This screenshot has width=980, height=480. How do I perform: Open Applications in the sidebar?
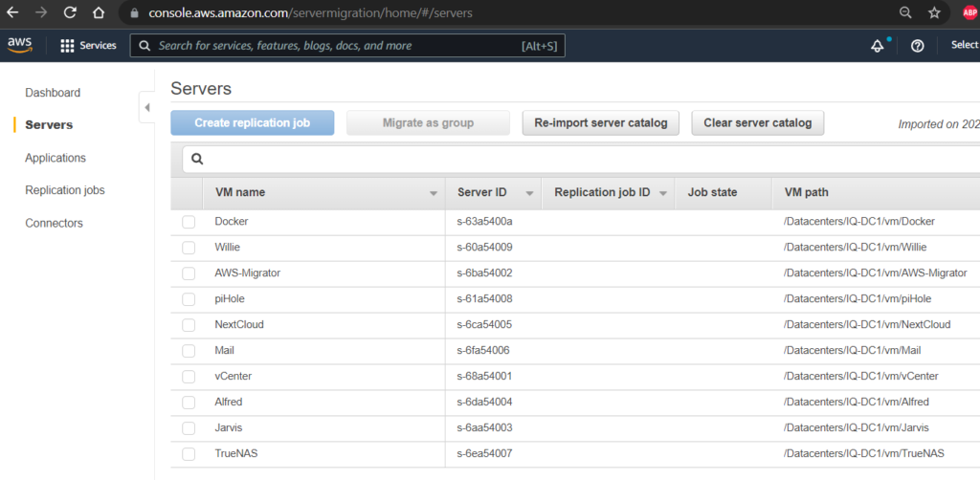pos(56,158)
